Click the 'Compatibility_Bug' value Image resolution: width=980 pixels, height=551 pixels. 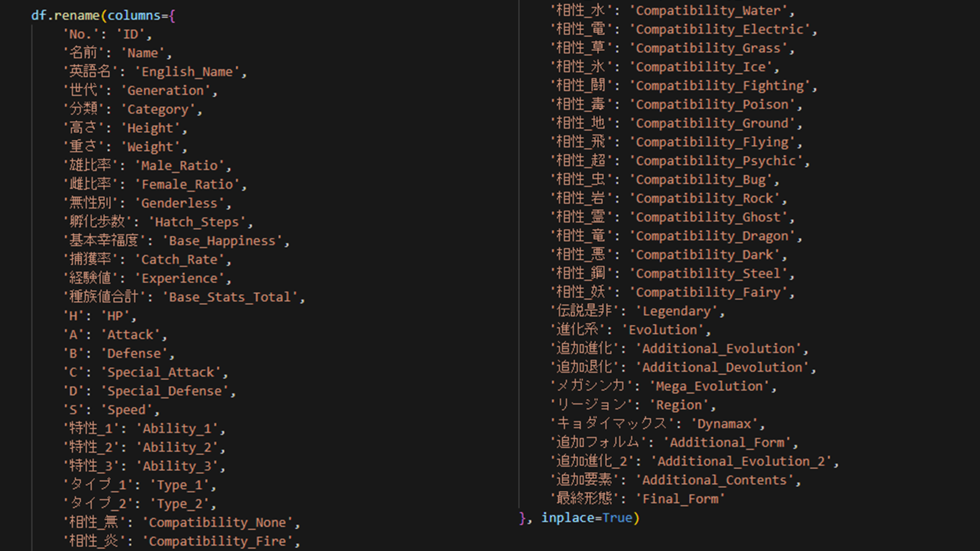(x=701, y=179)
